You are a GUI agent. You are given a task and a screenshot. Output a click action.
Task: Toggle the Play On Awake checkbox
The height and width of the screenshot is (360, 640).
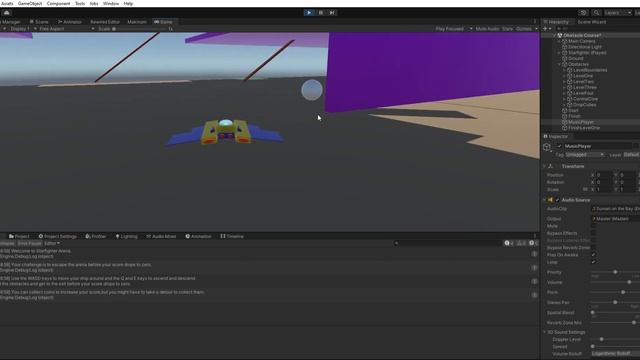(x=593, y=255)
